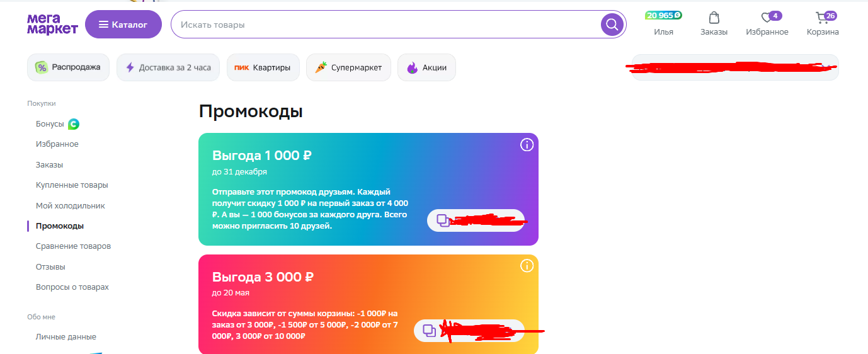
Task: Open Сравнение товаров in sidebar
Action: point(73,246)
